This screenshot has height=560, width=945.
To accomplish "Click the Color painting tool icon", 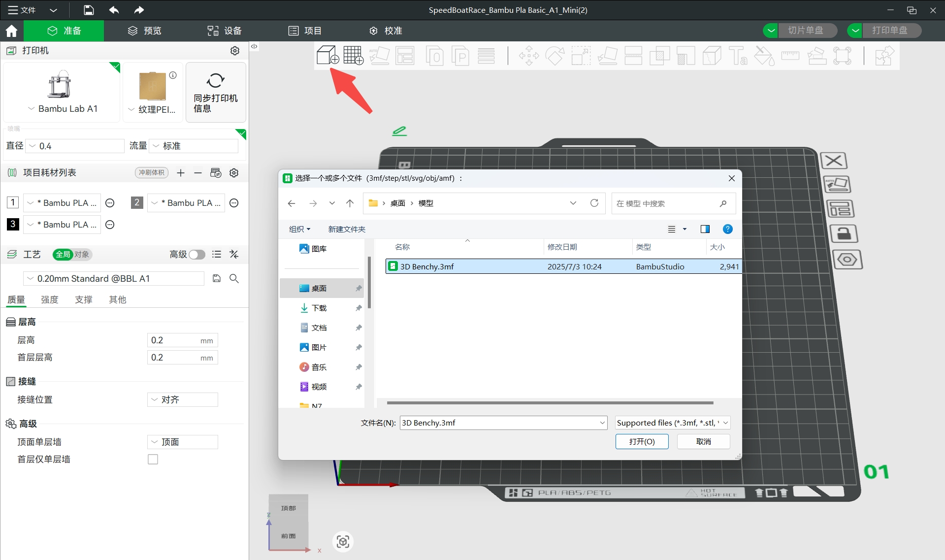I will [764, 55].
